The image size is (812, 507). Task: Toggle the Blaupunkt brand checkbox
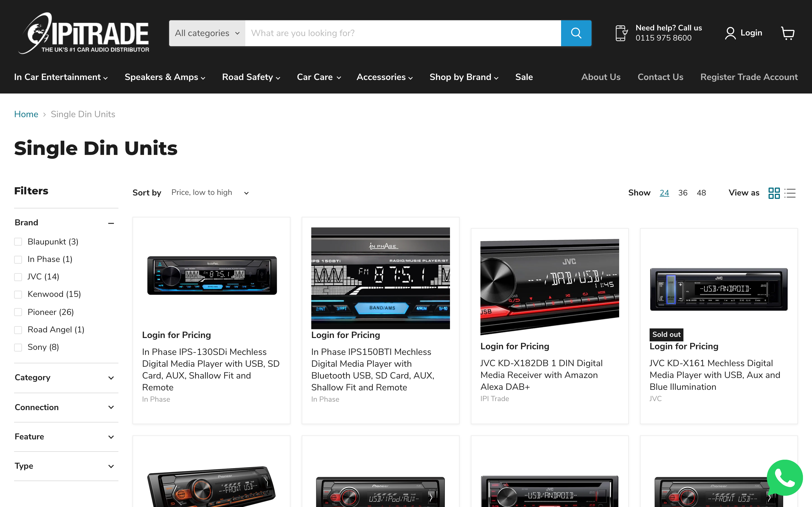tap(18, 241)
